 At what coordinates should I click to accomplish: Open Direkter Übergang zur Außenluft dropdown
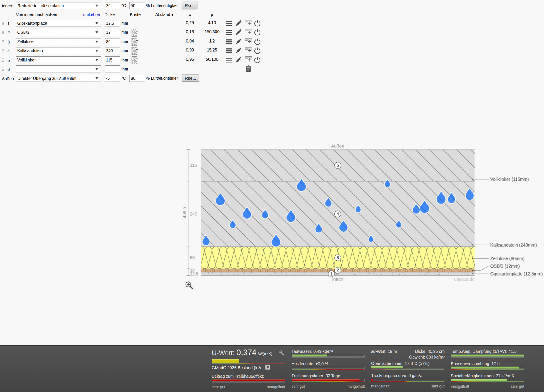[x=58, y=78]
